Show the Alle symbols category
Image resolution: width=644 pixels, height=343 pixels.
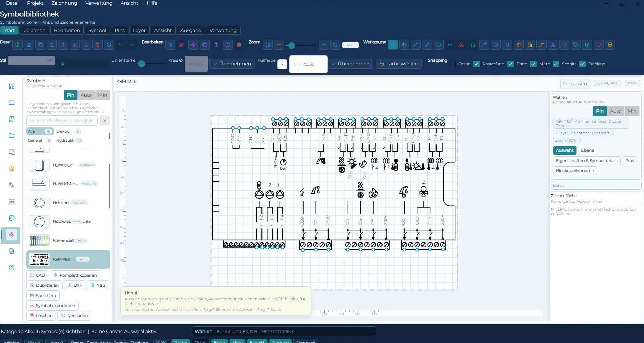40,131
